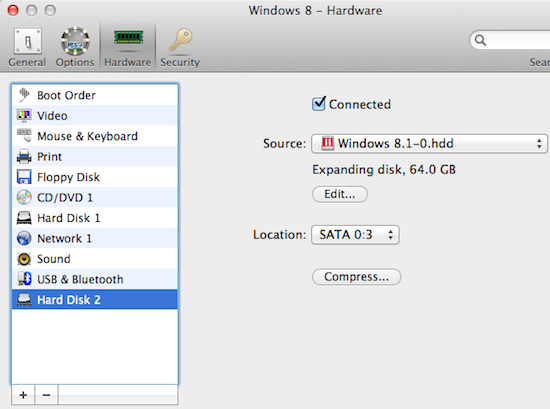Select CD/DVD 1 device

click(x=95, y=197)
